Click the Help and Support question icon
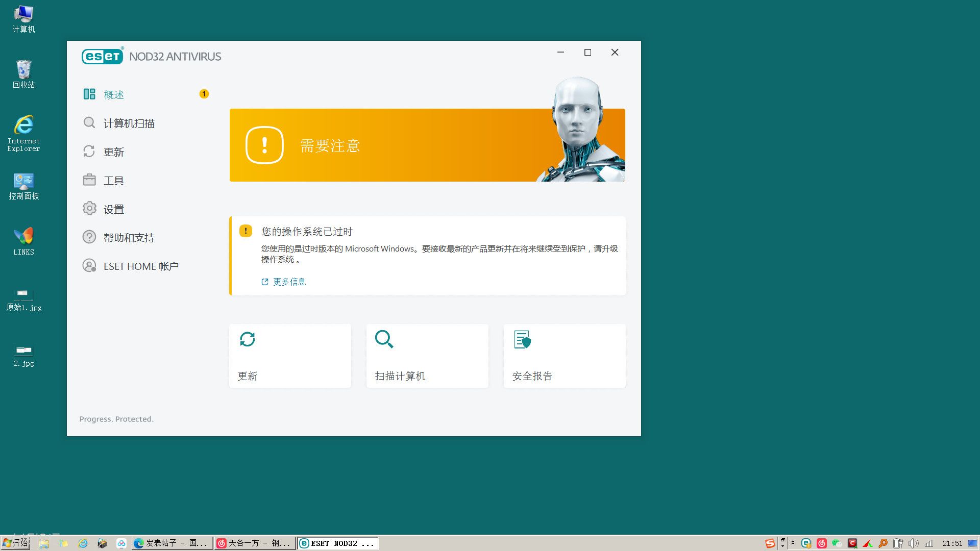 pos(89,237)
